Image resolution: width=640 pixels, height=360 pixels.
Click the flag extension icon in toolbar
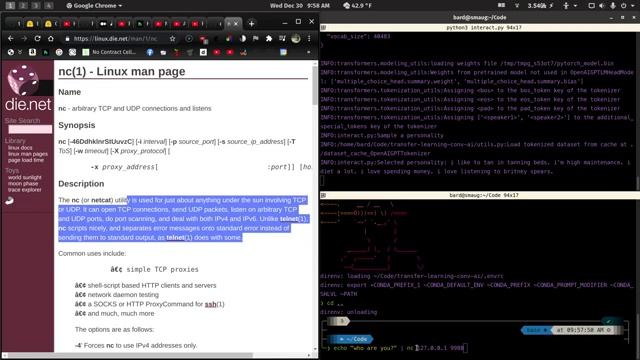point(256,38)
